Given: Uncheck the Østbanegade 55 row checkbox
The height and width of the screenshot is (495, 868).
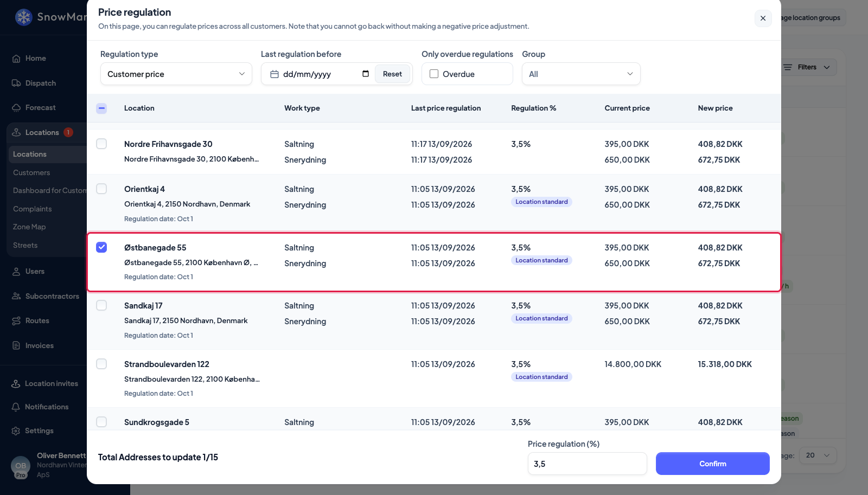Looking at the screenshot, I should coord(101,247).
